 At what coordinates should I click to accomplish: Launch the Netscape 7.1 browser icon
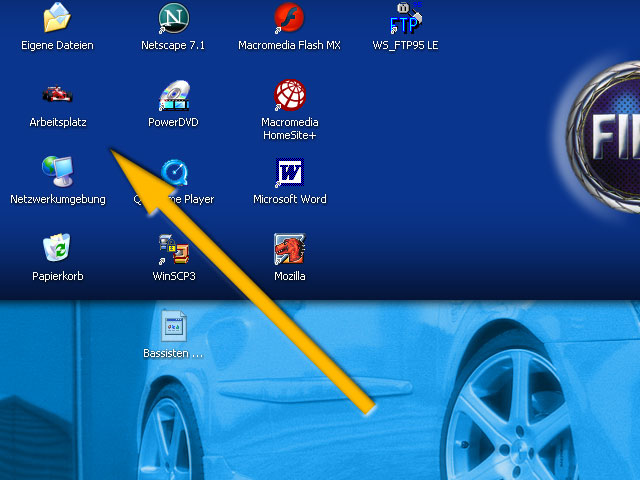tap(173, 18)
